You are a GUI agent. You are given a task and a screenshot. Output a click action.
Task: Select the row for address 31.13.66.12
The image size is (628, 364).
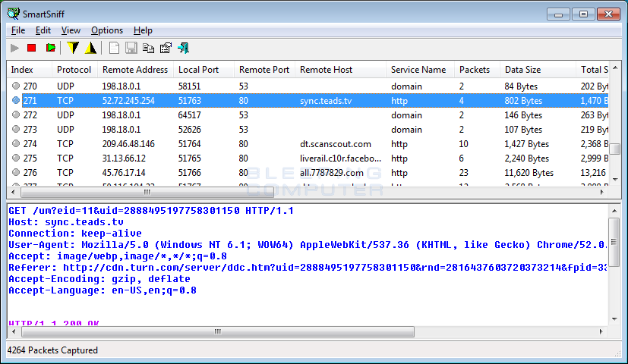[x=308, y=158]
